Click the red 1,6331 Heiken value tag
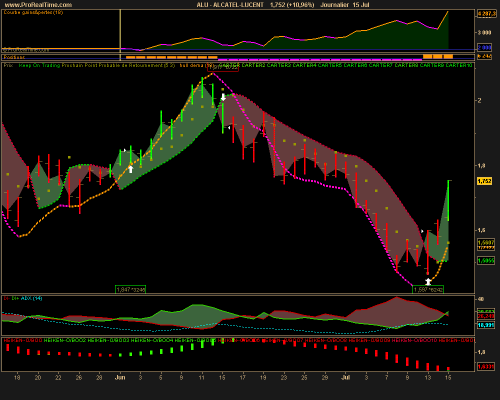Screen dimensions: 500x400 [486, 367]
